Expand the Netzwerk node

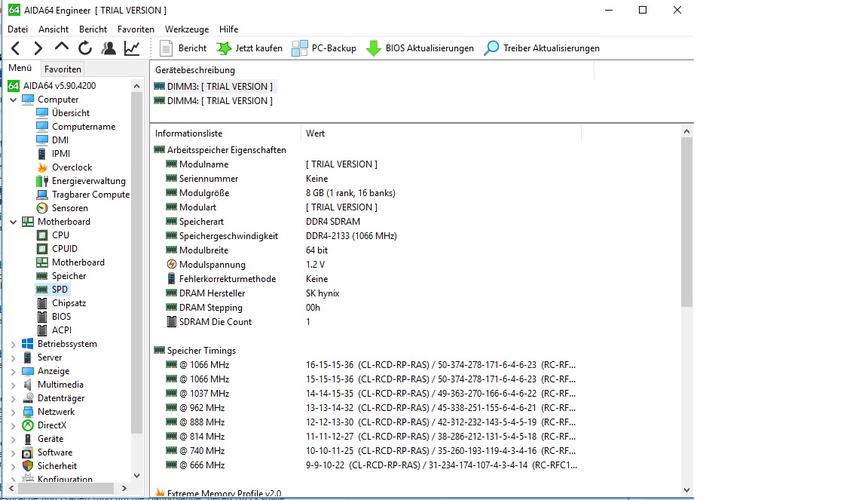click(x=14, y=412)
